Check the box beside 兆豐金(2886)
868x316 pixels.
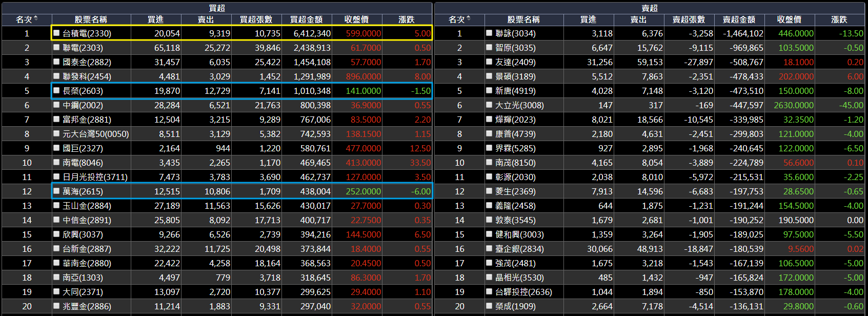point(57,306)
